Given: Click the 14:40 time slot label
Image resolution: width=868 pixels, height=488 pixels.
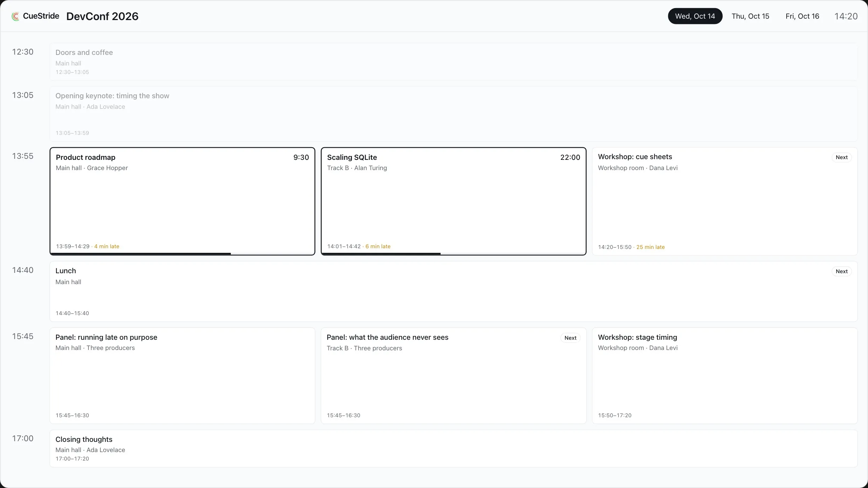Looking at the screenshot, I should pyautogui.click(x=23, y=270).
